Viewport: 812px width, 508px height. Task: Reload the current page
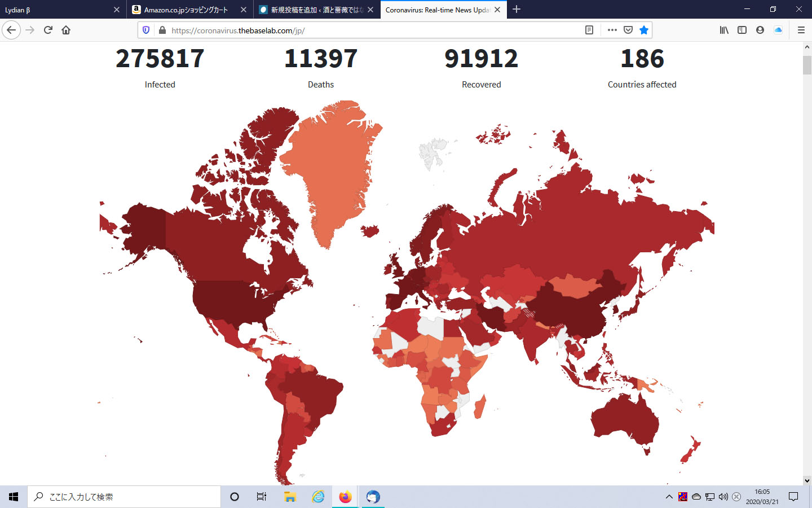[x=48, y=30]
